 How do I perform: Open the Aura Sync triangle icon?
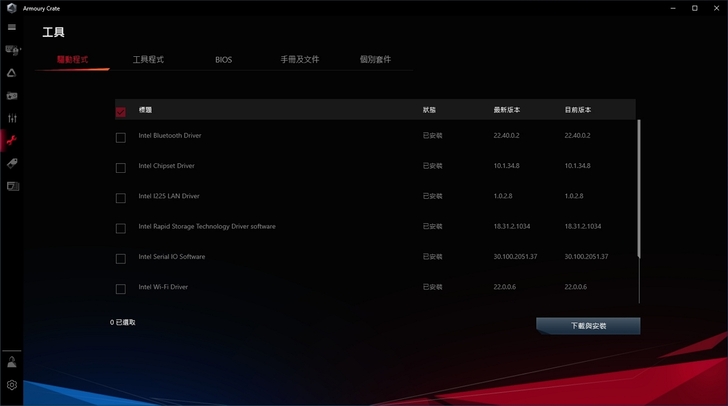coord(12,73)
